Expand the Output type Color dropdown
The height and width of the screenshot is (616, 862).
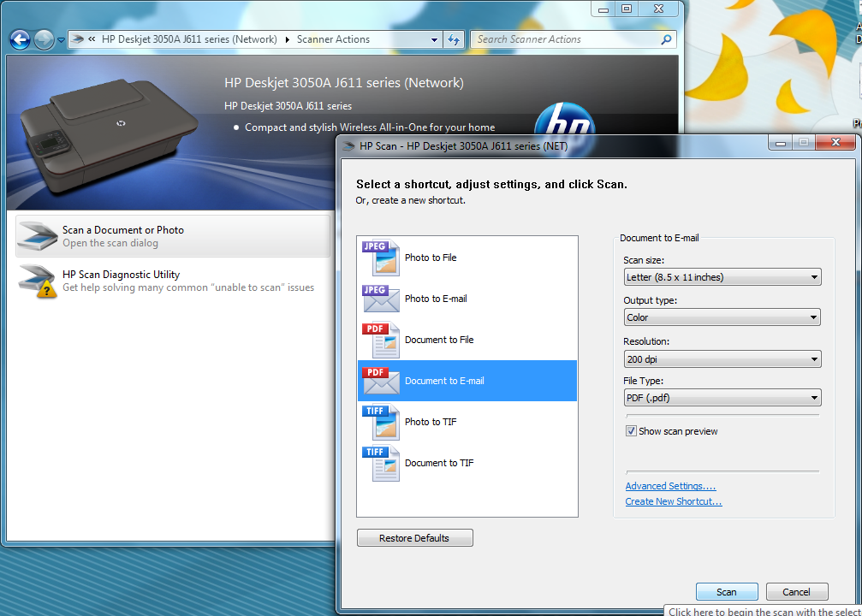pos(722,317)
